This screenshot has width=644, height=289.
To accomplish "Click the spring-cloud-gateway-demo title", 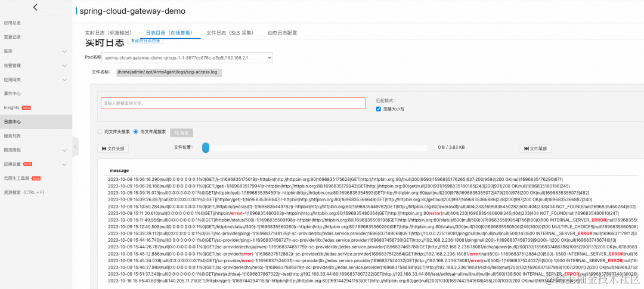I will (x=132, y=11).
